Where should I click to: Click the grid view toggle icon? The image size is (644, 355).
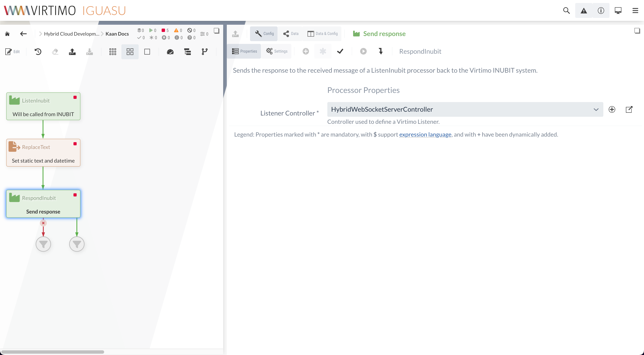[x=130, y=52]
